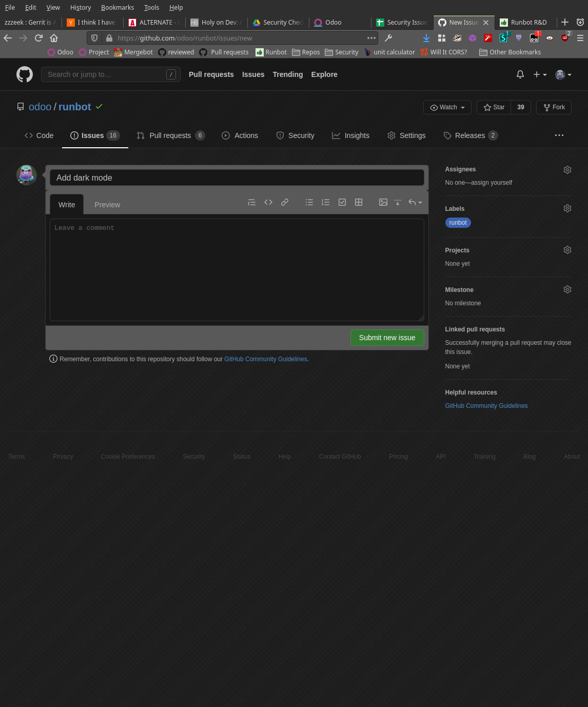Edit Labels with the gear icon
This screenshot has height=707, width=588.
567,208
